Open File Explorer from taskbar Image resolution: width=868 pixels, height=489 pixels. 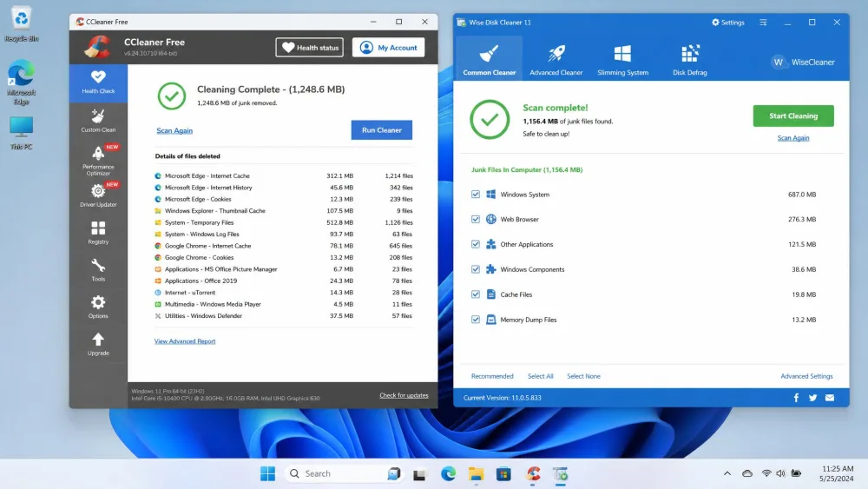click(476, 473)
